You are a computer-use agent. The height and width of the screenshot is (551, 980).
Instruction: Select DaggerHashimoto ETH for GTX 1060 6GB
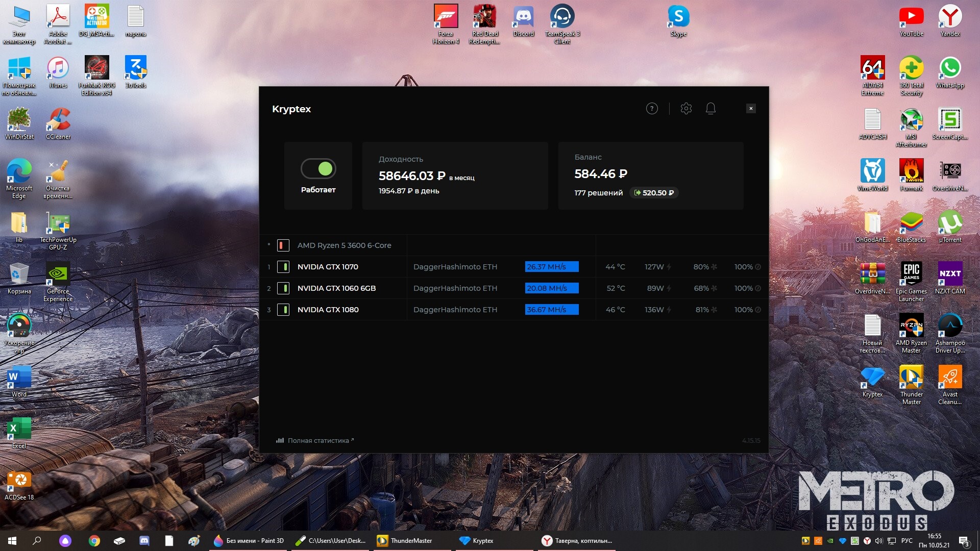click(455, 288)
